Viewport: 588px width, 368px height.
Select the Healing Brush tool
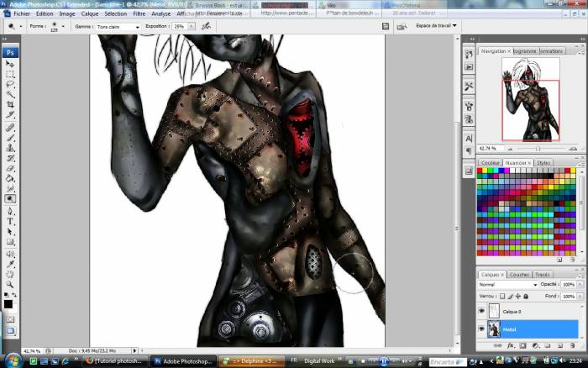(x=10, y=128)
